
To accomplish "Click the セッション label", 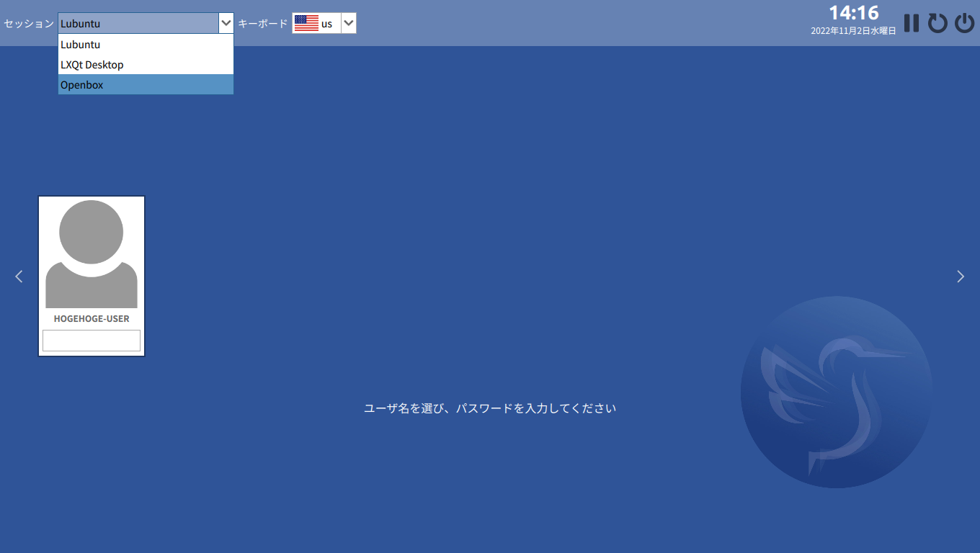I will (x=29, y=23).
